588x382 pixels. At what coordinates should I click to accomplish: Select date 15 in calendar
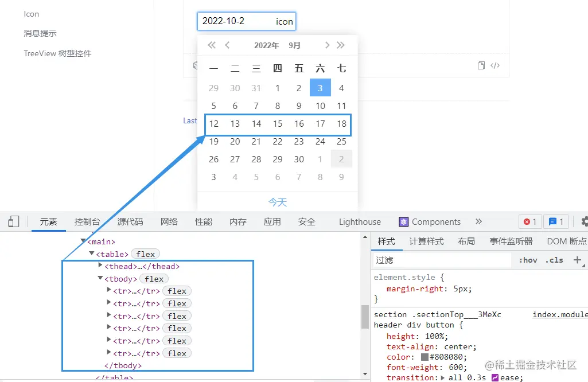click(x=278, y=124)
